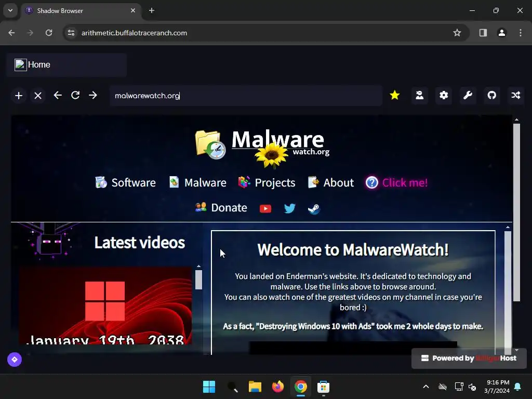Image resolution: width=532 pixels, height=399 pixels.
Task: Open the GitHub icon link
Action: [492, 96]
